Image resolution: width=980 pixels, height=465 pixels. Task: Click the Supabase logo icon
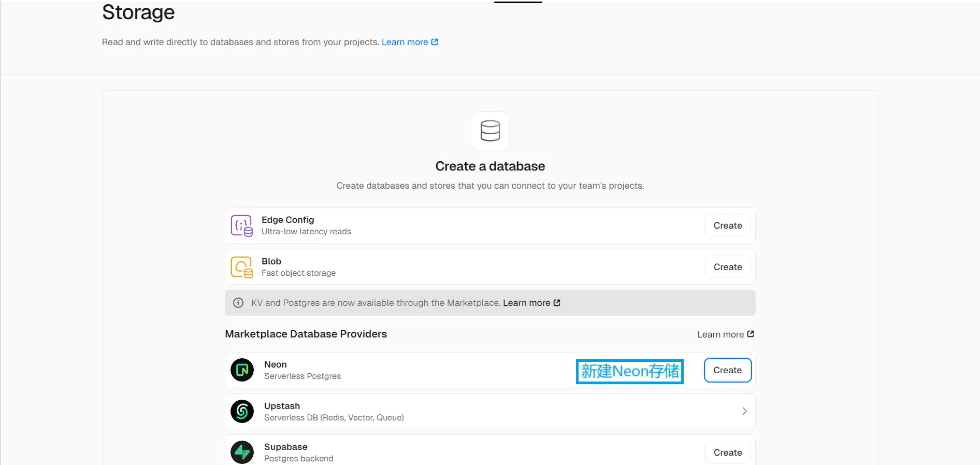242,453
